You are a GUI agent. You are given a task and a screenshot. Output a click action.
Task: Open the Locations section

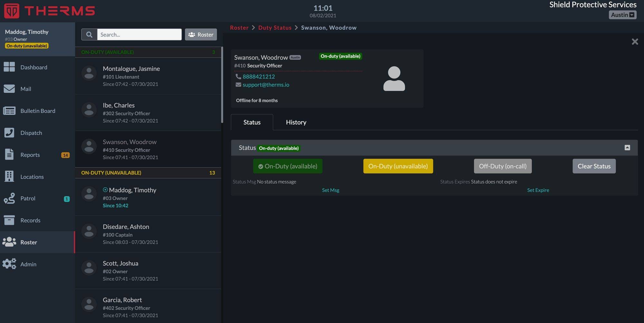pos(32,176)
